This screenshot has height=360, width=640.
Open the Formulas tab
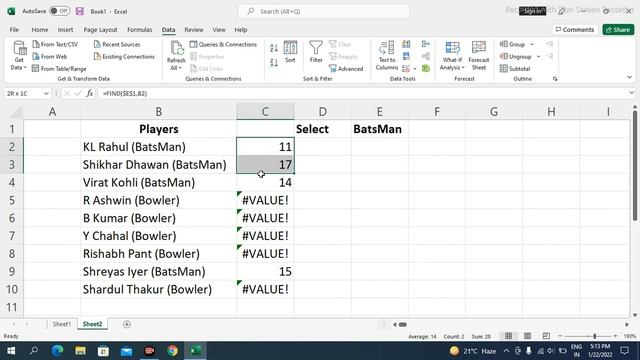coord(140,29)
